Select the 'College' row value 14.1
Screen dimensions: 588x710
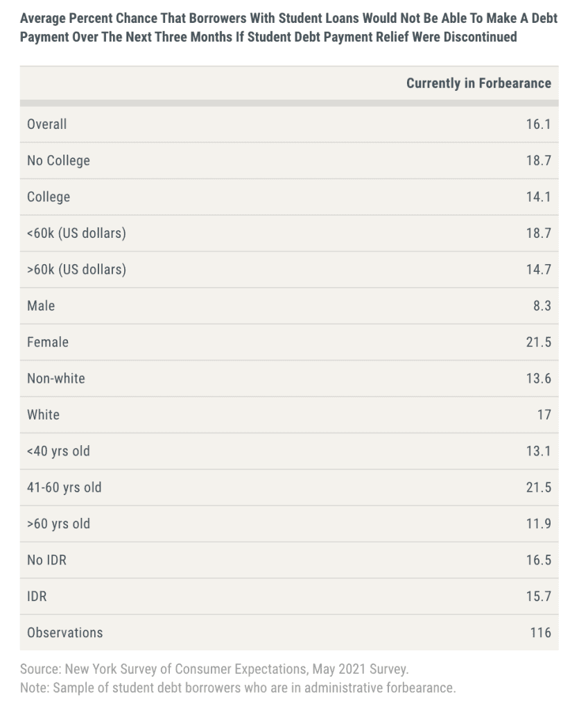(538, 197)
